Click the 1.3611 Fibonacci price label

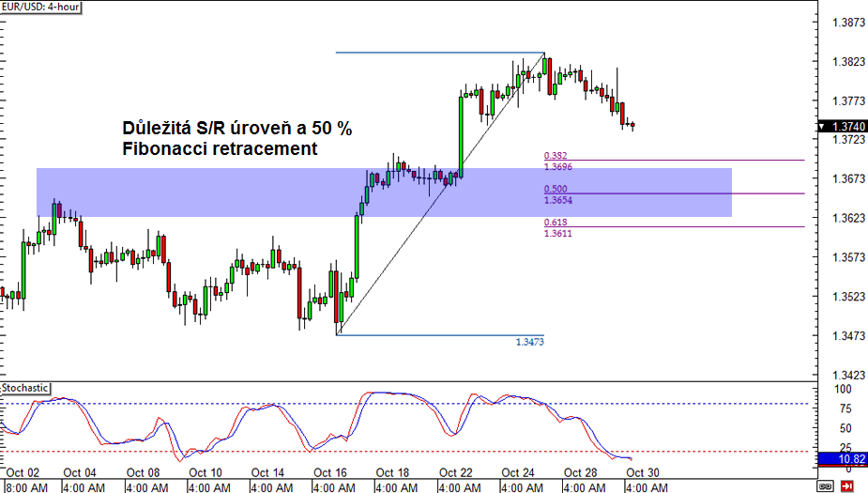coord(558,233)
